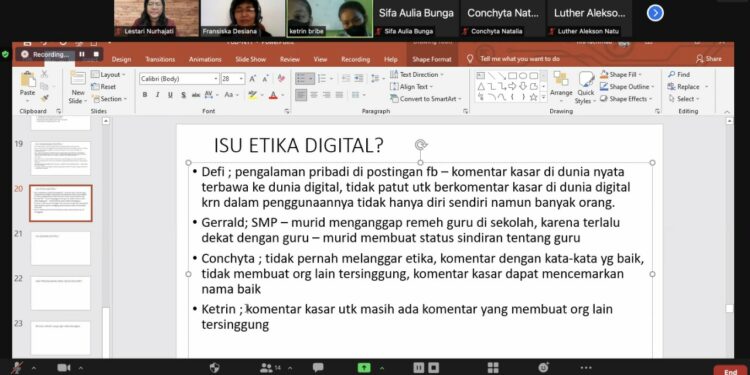Click the Cut scissors icon
The width and height of the screenshot is (750, 375).
coord(44,74)
